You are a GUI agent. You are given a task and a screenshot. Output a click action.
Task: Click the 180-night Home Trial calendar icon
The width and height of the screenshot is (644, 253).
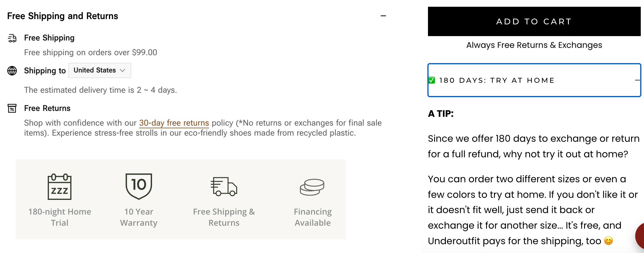(x=60, y=187)
